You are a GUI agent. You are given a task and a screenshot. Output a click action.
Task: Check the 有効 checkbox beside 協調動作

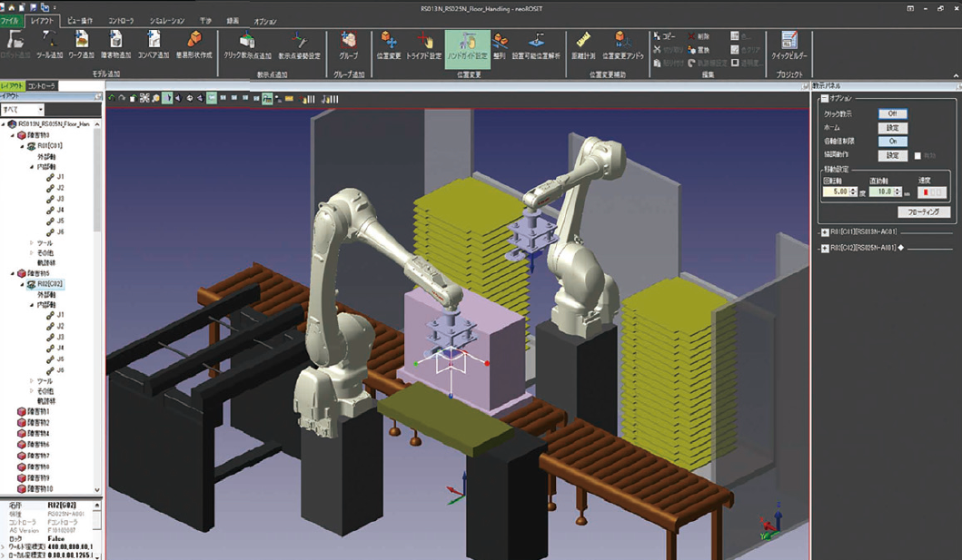click(x=917, y=156)
